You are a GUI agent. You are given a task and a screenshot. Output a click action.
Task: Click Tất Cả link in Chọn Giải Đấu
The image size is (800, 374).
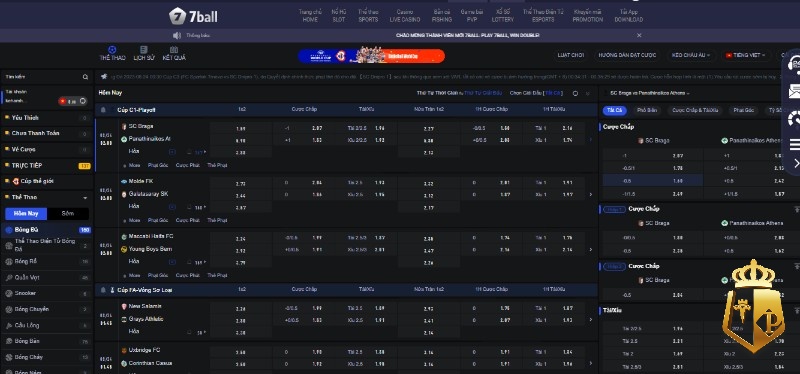pos(553,93)
